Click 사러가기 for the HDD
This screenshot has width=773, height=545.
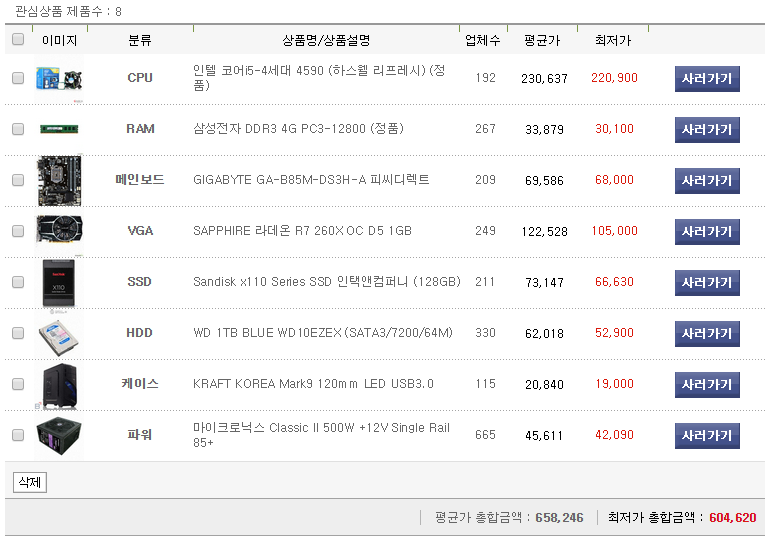[x=707, y=334]
